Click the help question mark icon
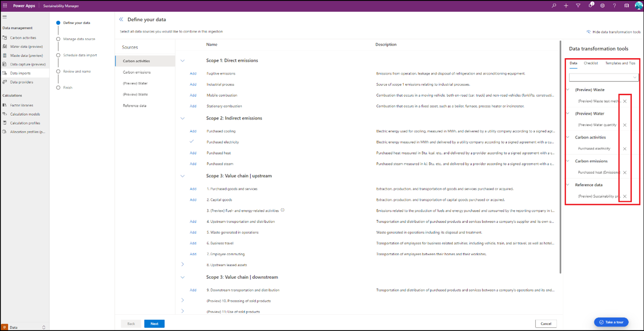Viewport: 644px width, 331px height. [614, 6]
